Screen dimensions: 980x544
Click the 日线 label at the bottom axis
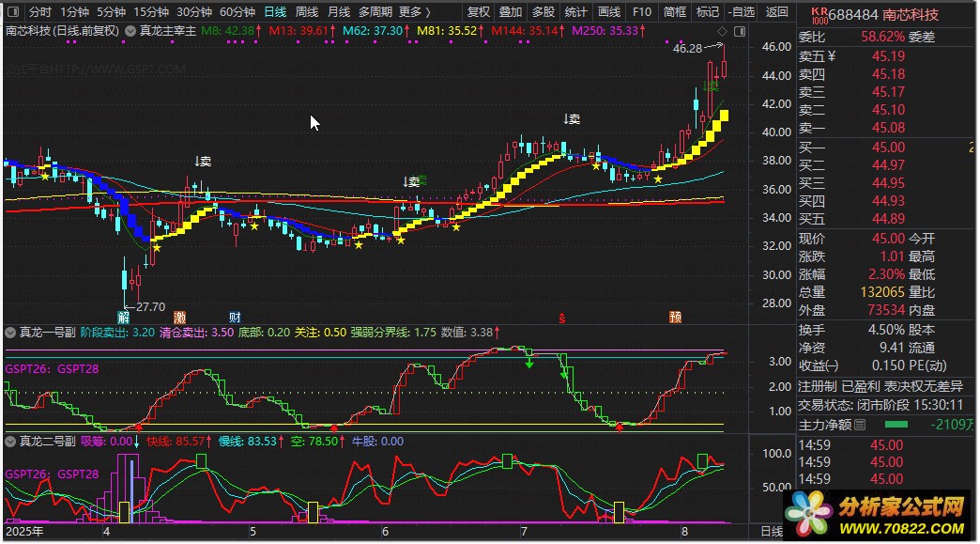point(772,532)
